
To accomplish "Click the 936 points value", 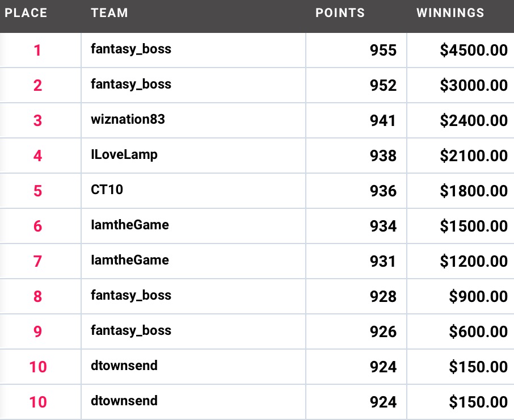I will pos(383,191).
